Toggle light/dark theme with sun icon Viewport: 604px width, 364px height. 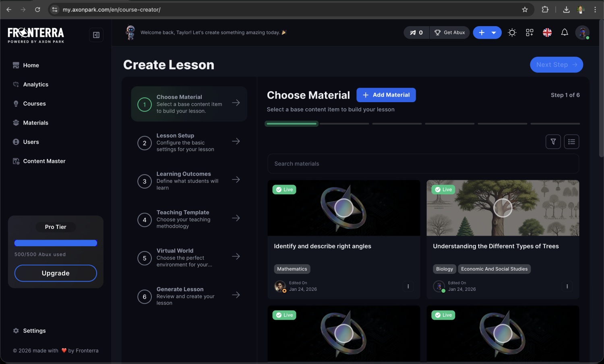tap(512, 33)
